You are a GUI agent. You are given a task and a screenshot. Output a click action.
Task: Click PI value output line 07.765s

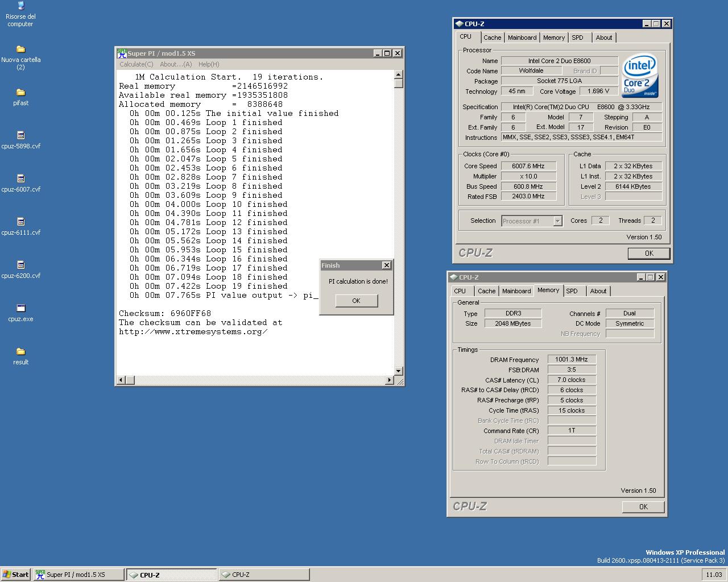[x=224, y=295]
